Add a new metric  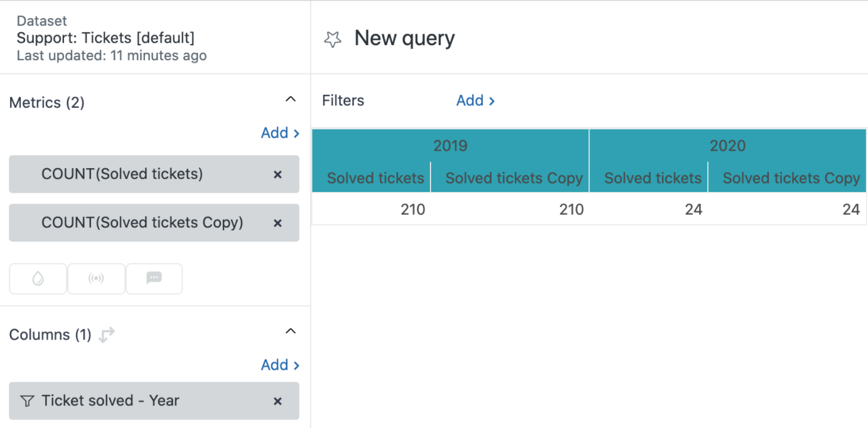click(280, 133)
